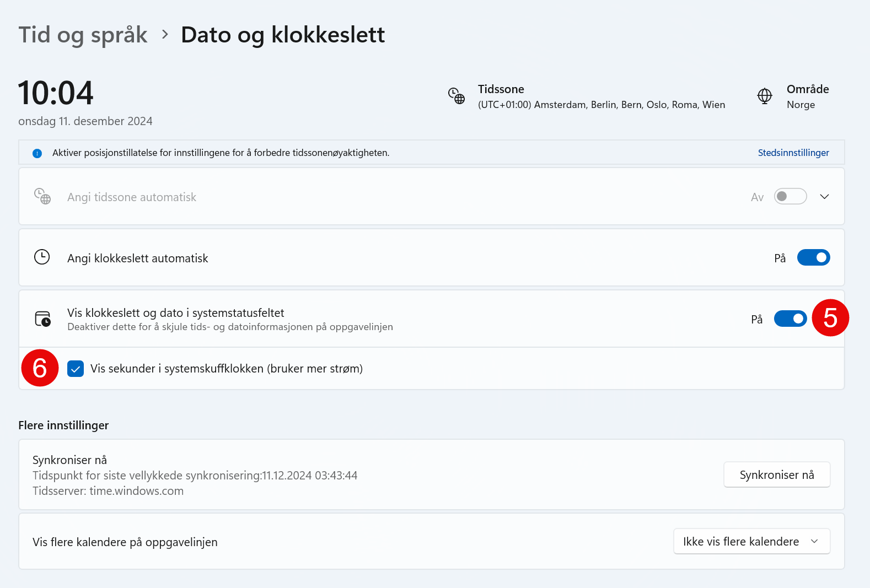This screenshot has height=588, width=870.
Task: Click the 10:04 clock display
Action: click(x=56, y=93)
